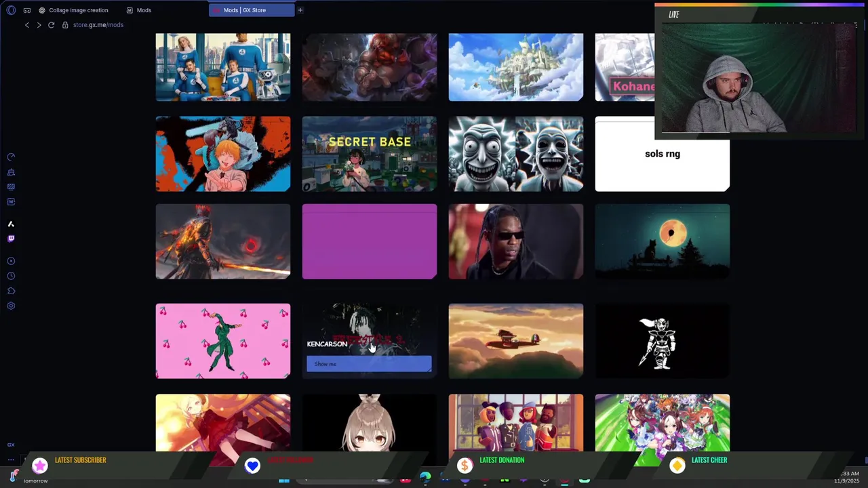Open the blonde anime girl mod thumbnail

(223, 422)
